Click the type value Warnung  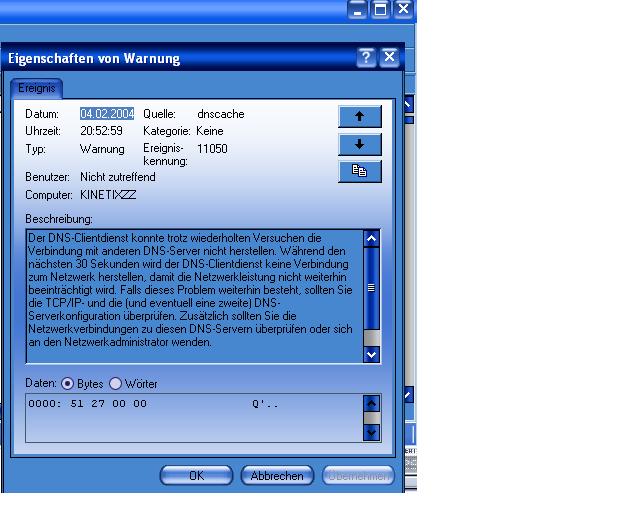point(102,149)
